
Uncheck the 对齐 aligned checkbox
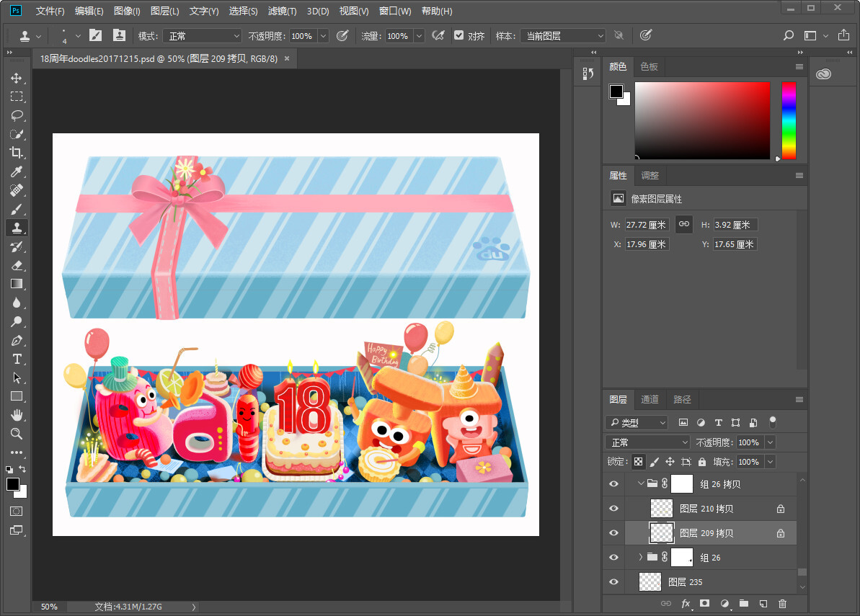click(x=458, y=35)
